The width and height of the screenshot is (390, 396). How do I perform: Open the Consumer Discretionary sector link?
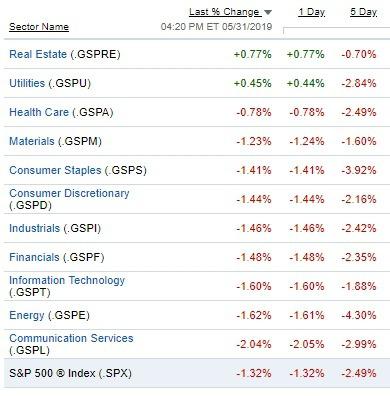tap(69, 193)
